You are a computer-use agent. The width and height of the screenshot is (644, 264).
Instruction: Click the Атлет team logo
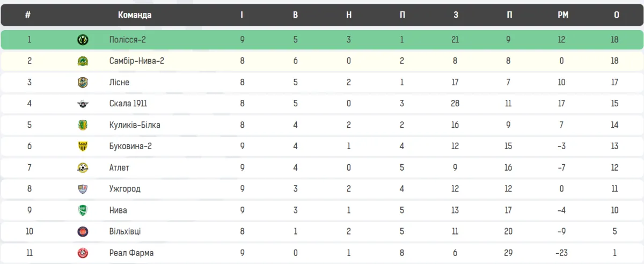[83, 167]
